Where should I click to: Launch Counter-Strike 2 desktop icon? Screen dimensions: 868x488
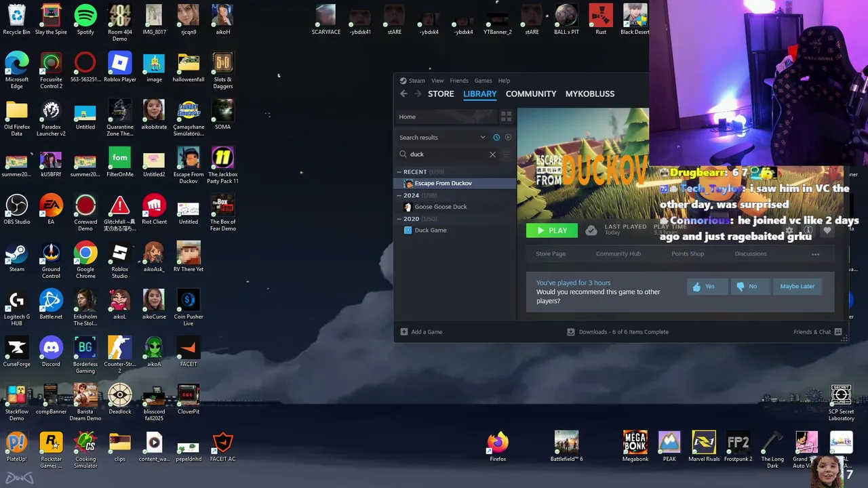(120, 354)
